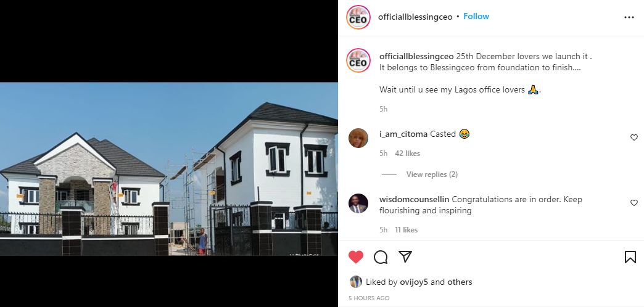Open wisdomcounsellin's profile avatar

pos(358,203)
